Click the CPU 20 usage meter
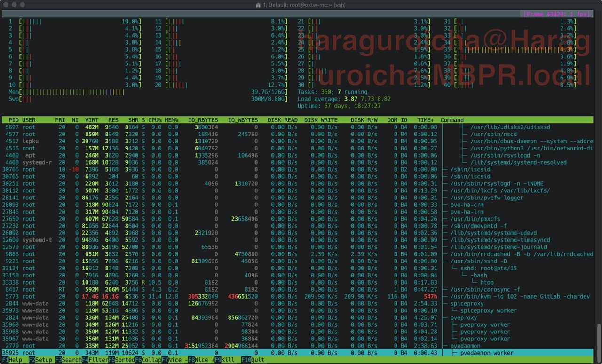The height and width of the screenshot is (364, 602). coord(221,85)
